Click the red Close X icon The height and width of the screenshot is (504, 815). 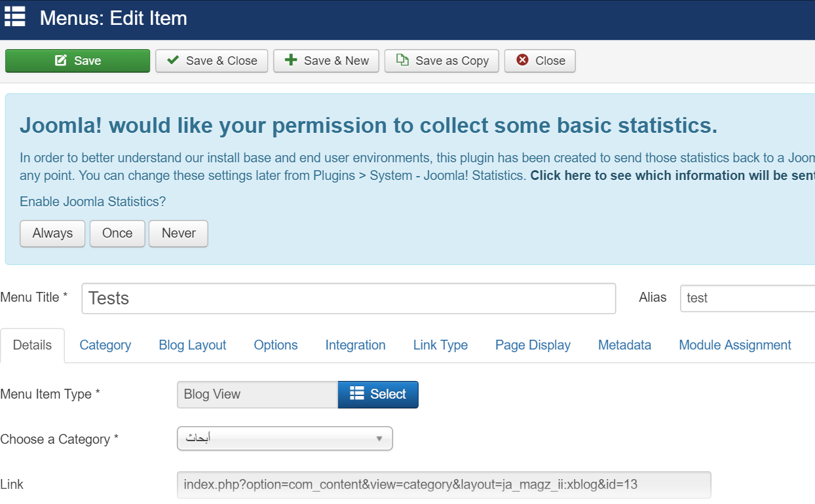point(522,60)
